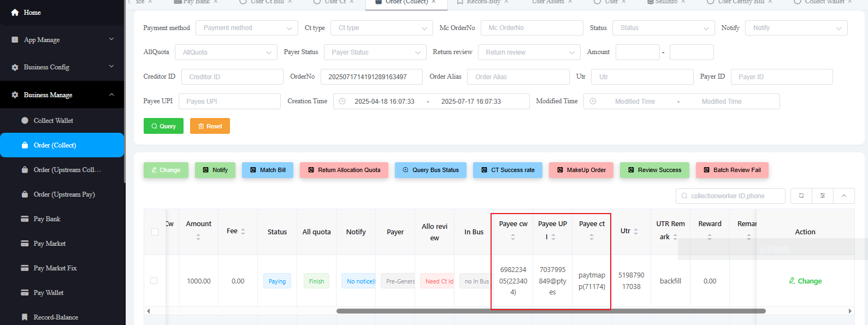Select Pay Market in sidebar

tap(50, 244)
